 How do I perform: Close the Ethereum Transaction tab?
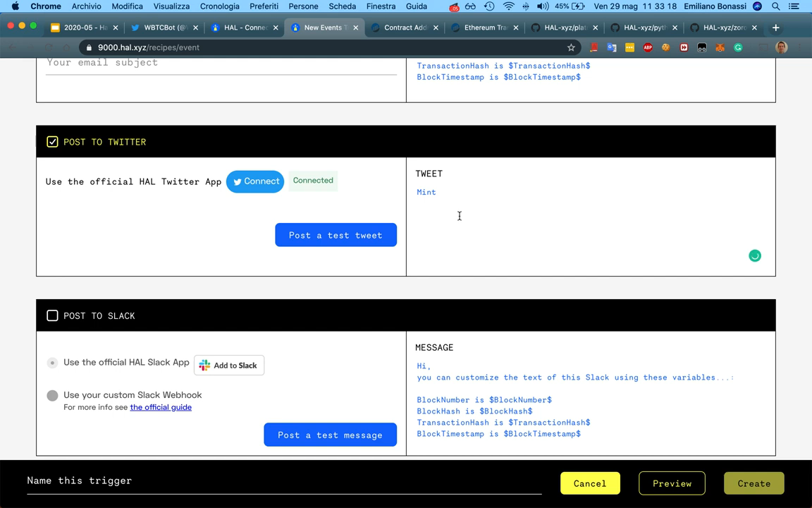[x=515, y=28]
